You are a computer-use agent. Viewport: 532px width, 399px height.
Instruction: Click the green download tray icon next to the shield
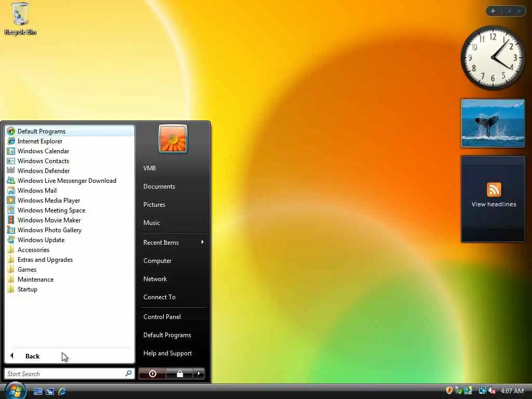[458, 391]
